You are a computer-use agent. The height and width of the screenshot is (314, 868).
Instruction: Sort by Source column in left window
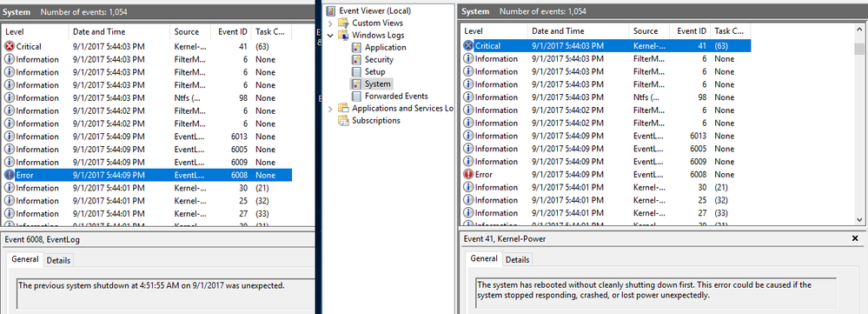[190, 31]
